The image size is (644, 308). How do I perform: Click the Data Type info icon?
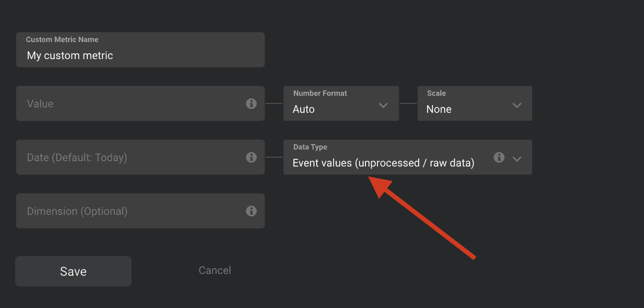pyautogui.click(x=499, y=158)
